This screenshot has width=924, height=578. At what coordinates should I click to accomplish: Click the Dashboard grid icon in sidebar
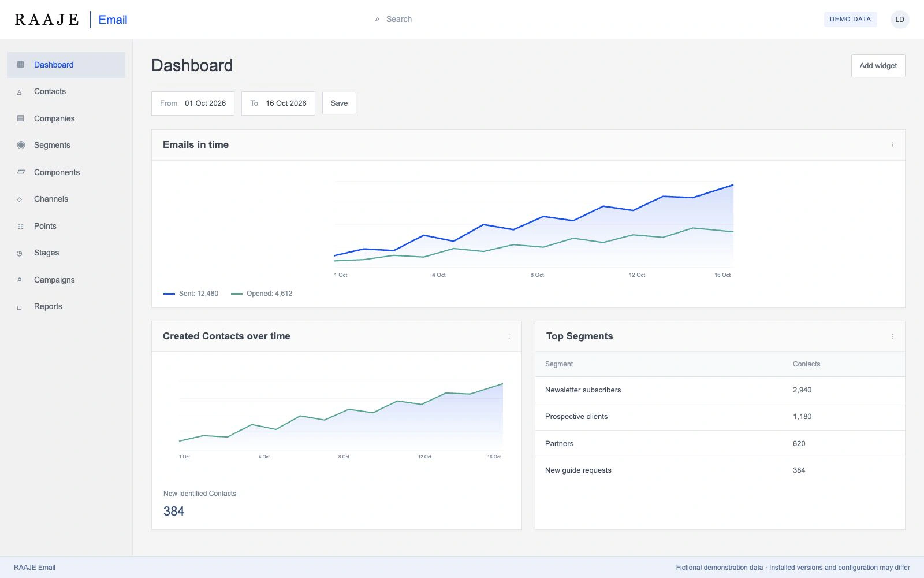[21, 65]
